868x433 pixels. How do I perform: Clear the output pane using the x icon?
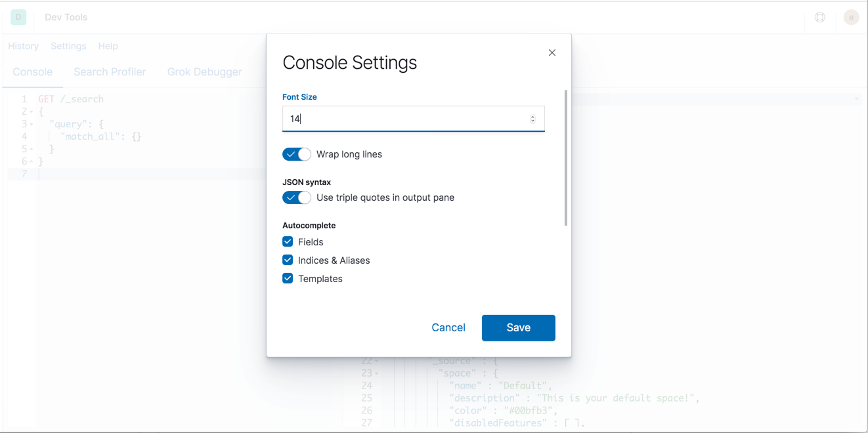(857, 98)
